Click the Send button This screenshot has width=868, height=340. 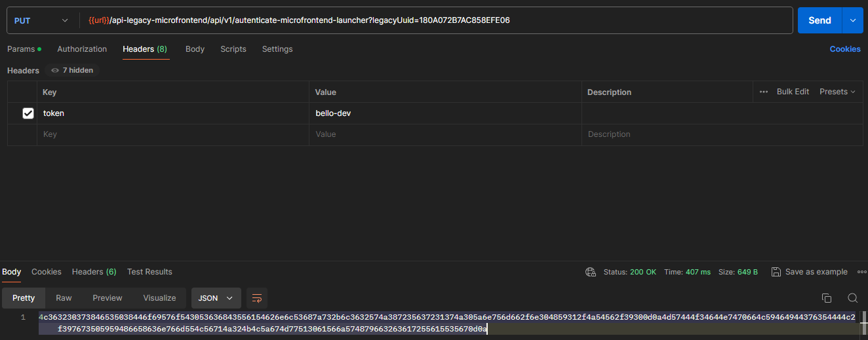[x=819, y=20]
